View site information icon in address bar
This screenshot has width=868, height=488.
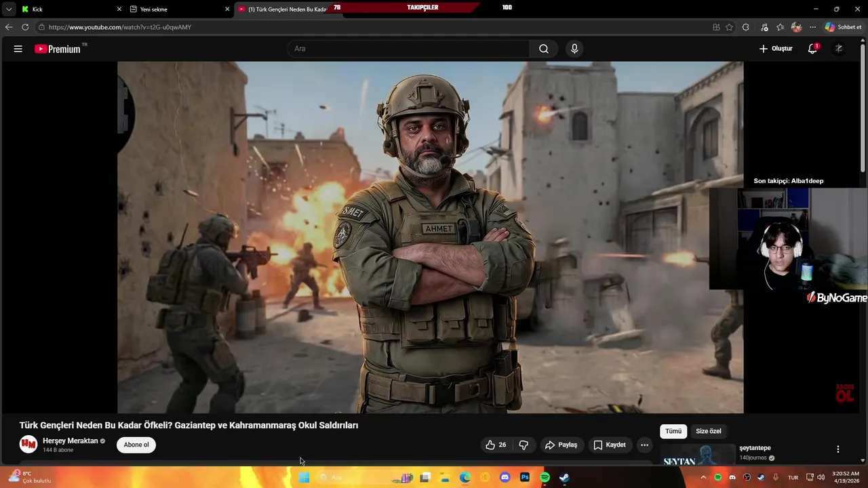click(41, 27)
